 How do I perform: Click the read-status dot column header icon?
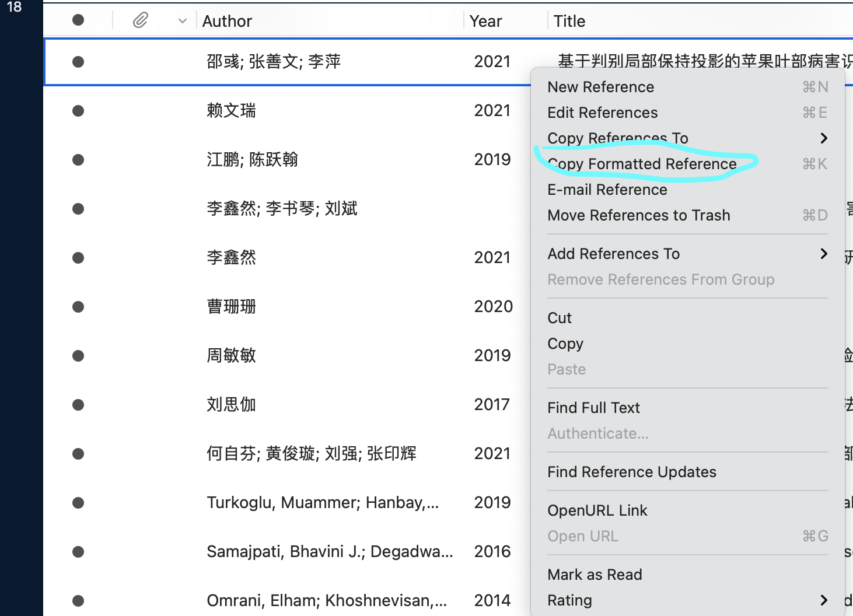tap(78, 19)
